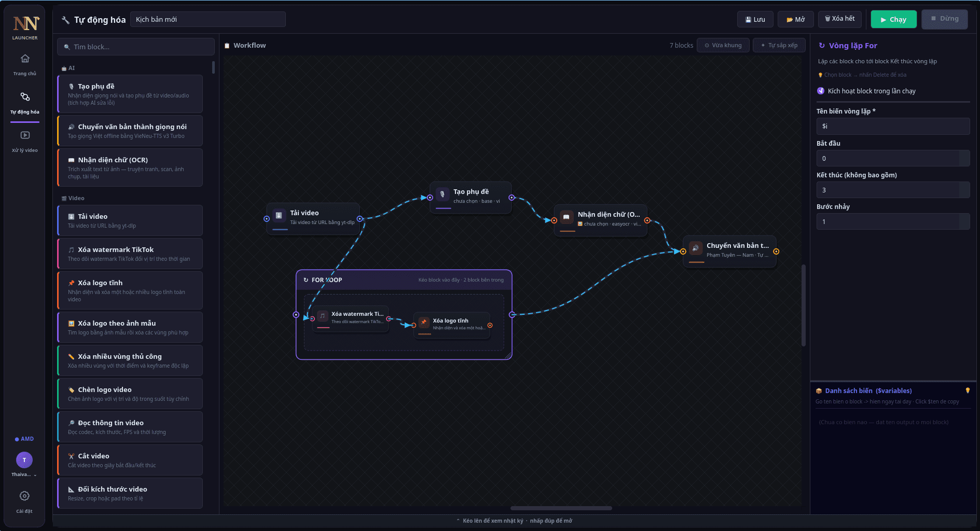The height and width of the screenshot is (531, 980).
Task: Select Nhận diện chữ (OCR) palette block
Action: (x=130, y=167)
